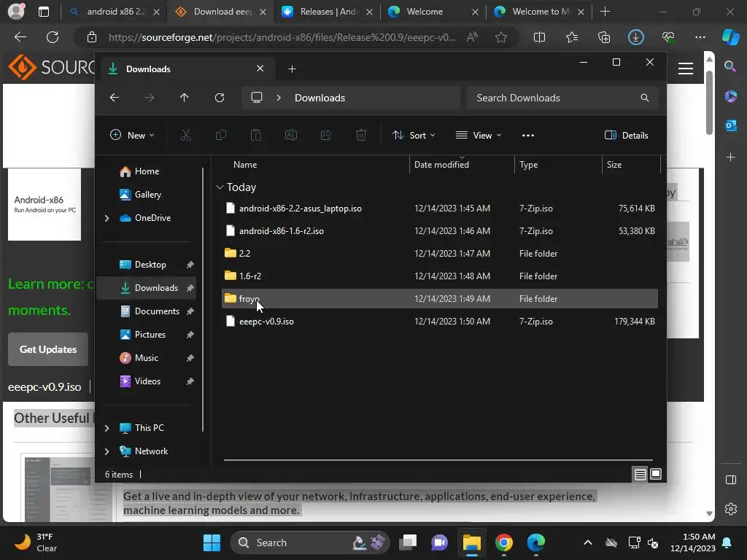Open Edge Copilot sidebar icon

tap(730, 37)
